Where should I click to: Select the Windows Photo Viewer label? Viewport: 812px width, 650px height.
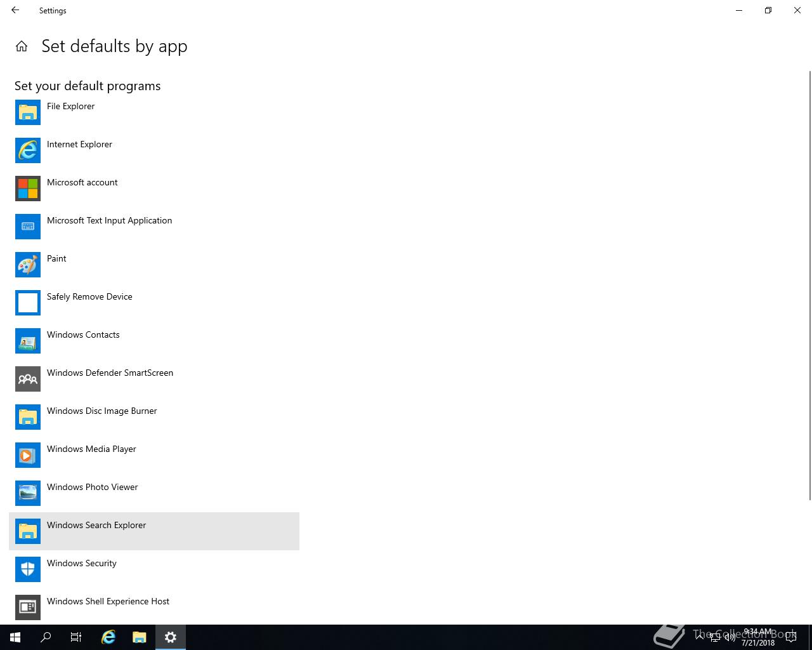[92, 487]
